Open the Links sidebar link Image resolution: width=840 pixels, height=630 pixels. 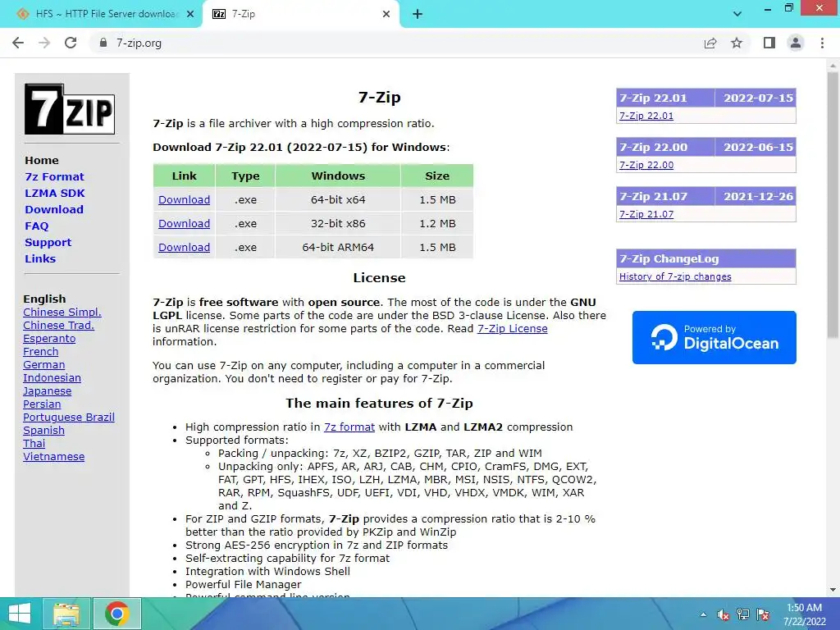[40, 258]
